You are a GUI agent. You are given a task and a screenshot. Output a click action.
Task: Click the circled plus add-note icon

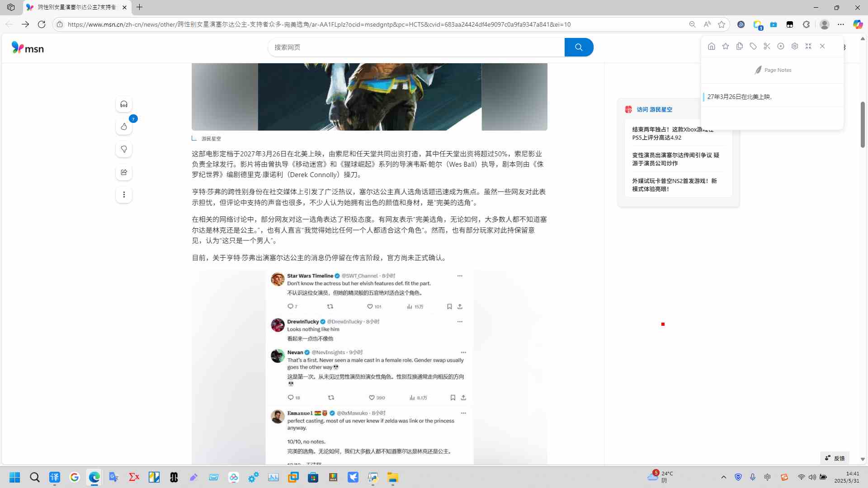(x=781, y=46)
